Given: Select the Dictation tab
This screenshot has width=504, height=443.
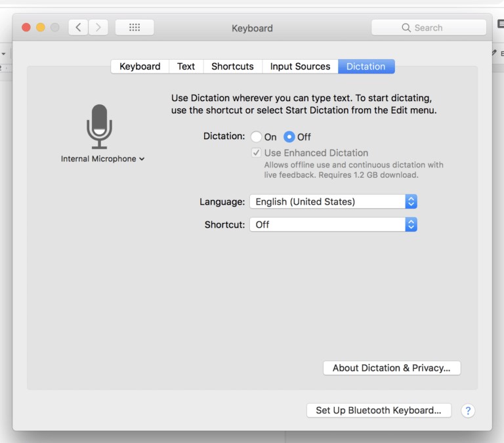Looking at the screenshot, I should click(x=366, y=66).
